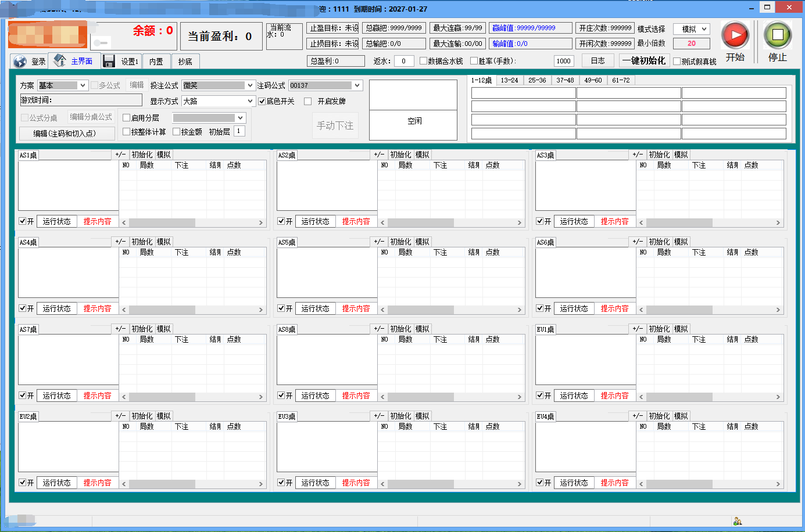The width and height of the screenshot is (805, 532).
Task: Switch to the 13-24 table tab
Action: [x=509, y=80]
